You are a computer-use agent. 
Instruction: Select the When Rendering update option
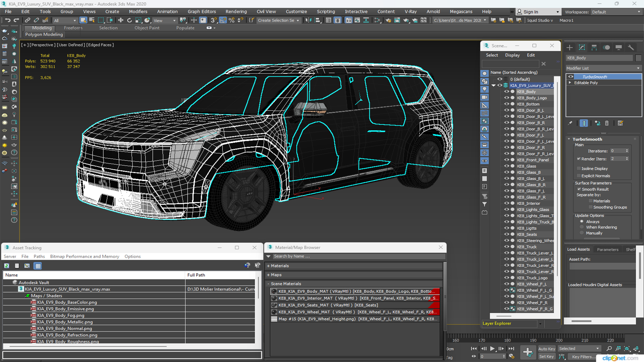coord(582,227)
